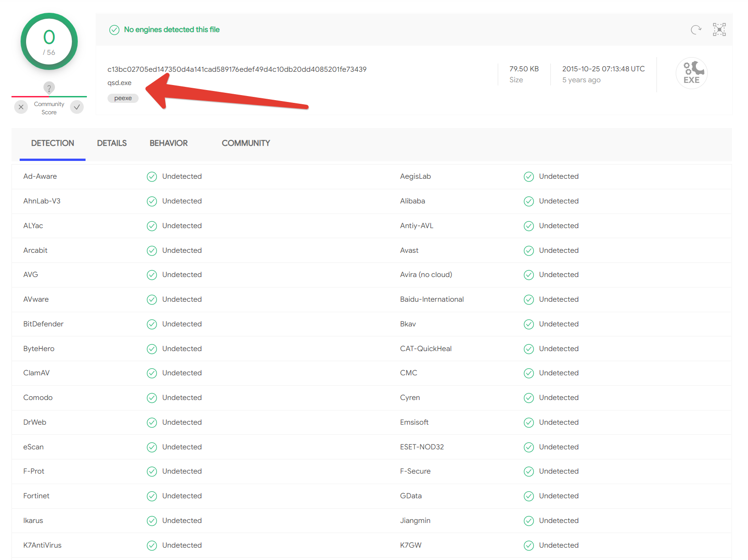The height and width of the screenshot is (560, 748).
Task: Click the F-Prot engine name
Action: pos(34,471)
